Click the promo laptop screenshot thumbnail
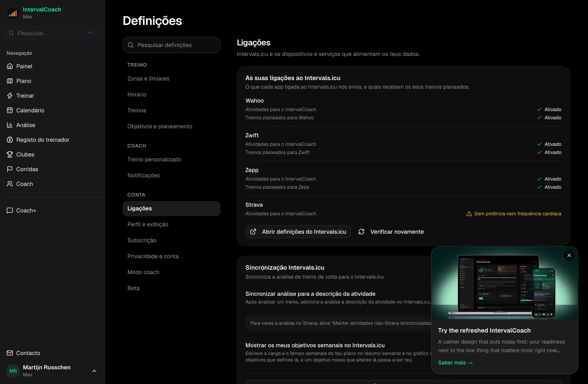This screenshot has height=384, width=588. point(504,283)
